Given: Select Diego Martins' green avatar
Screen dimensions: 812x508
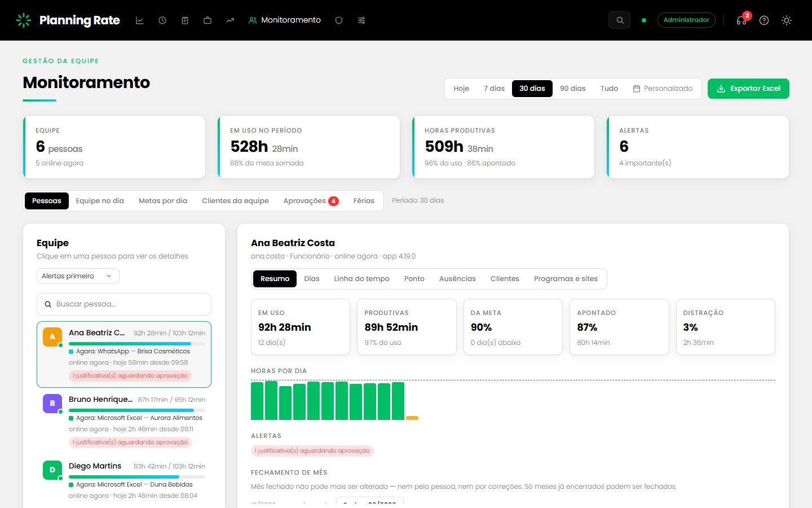Looking at the screenshot, I should click(x=52, y=470).
